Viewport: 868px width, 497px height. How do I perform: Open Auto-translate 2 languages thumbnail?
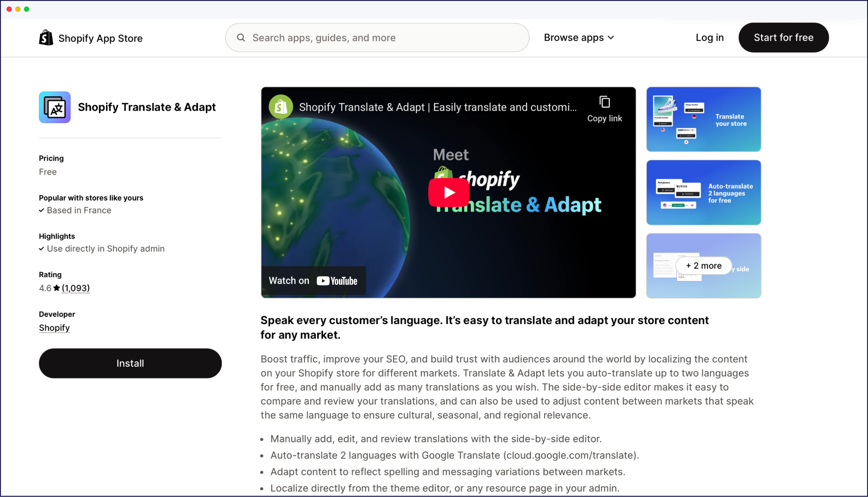(703, 193)
